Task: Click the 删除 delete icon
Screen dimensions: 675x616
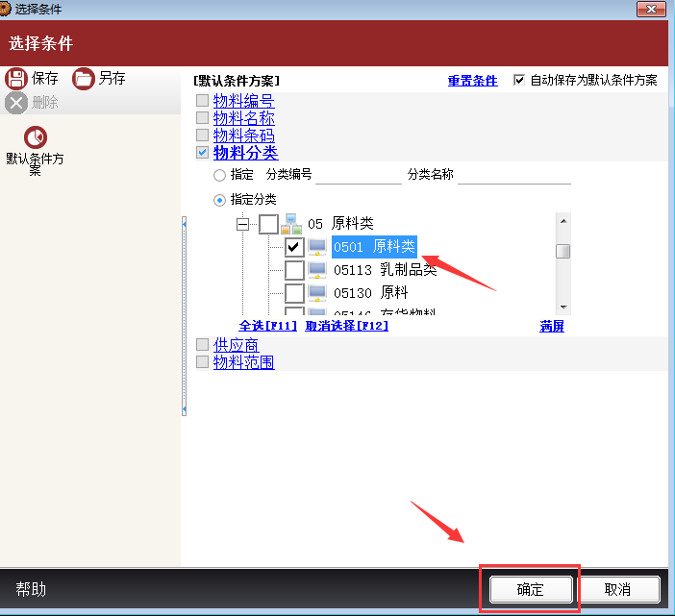Action: 16,103
